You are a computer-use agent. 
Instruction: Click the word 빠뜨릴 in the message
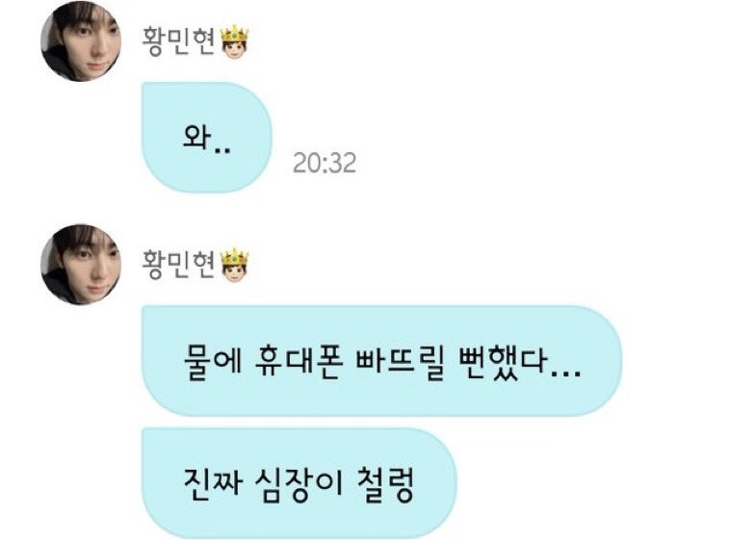tap(399, 362)
